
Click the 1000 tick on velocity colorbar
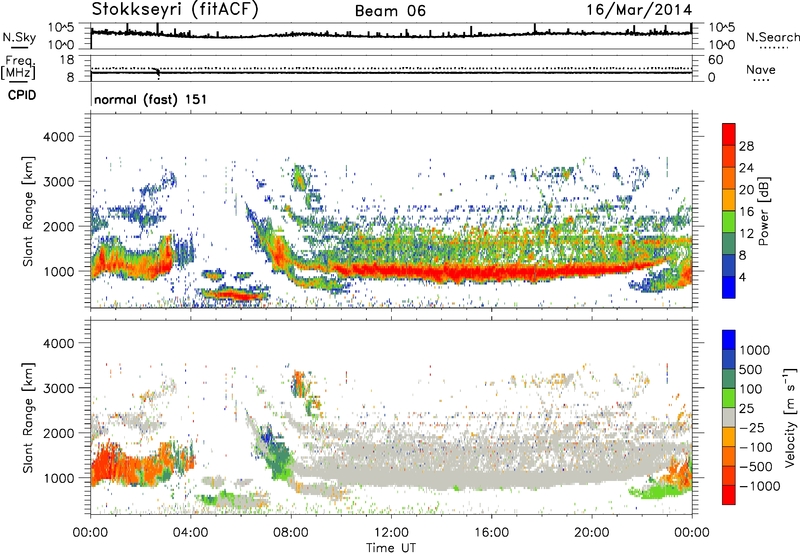(x=755, y=350)
